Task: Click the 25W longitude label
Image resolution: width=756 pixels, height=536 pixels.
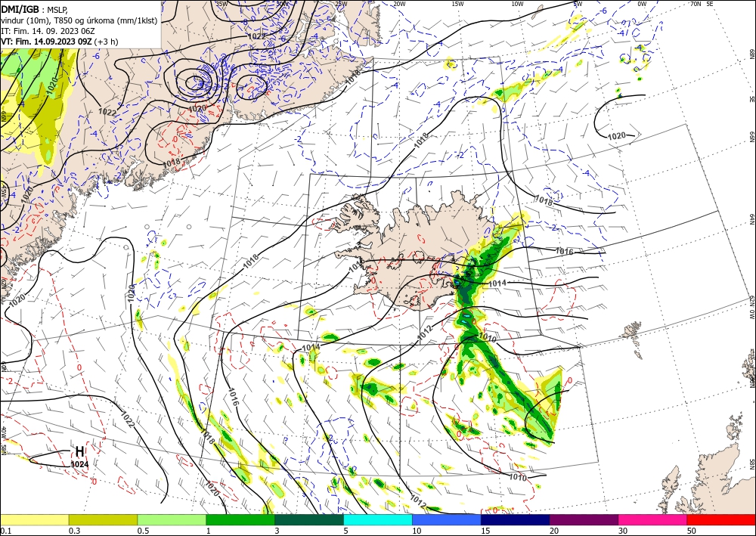Action: [x=341, y=3]
